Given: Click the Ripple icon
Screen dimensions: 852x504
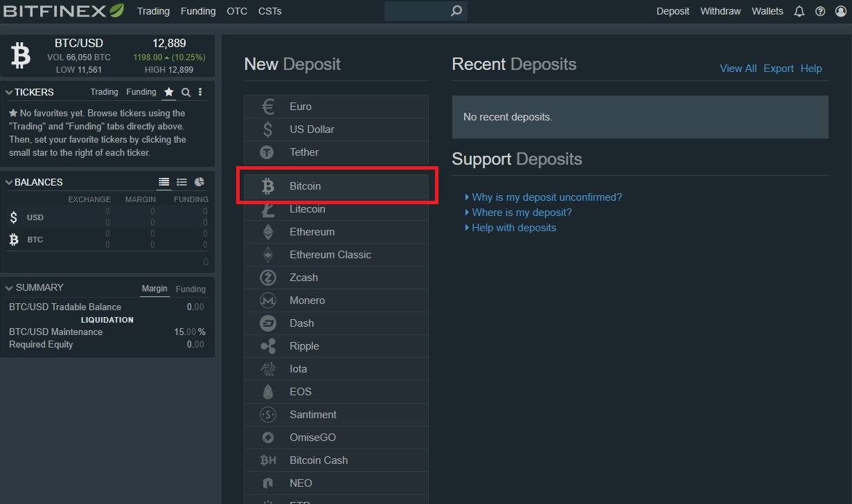Looking at the screenshot, I should tap(267, 346).
